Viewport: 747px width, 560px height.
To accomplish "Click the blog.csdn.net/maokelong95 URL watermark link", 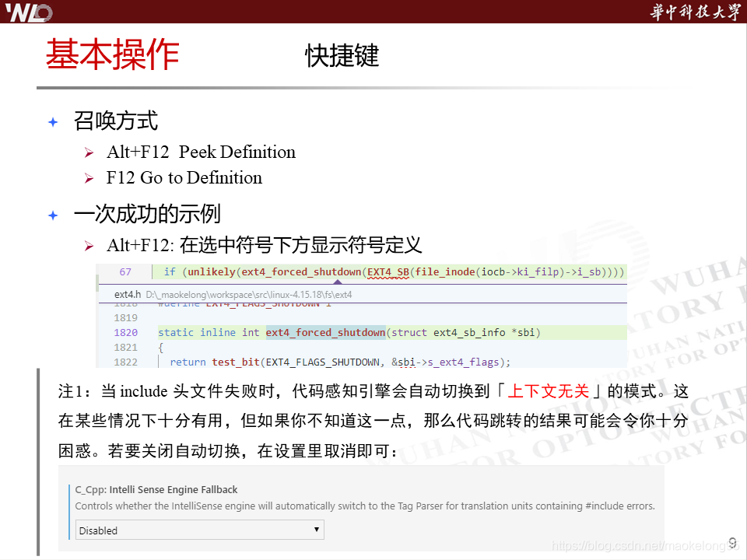I will 644,546.
